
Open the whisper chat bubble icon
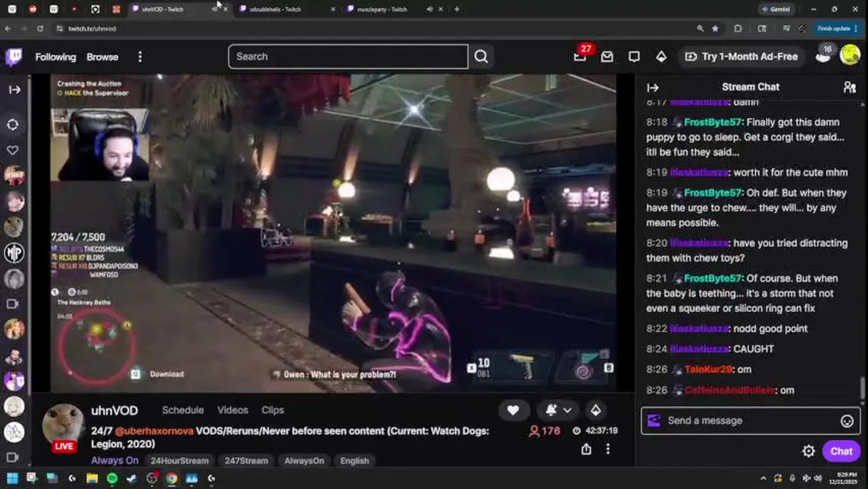pos(634,56)
